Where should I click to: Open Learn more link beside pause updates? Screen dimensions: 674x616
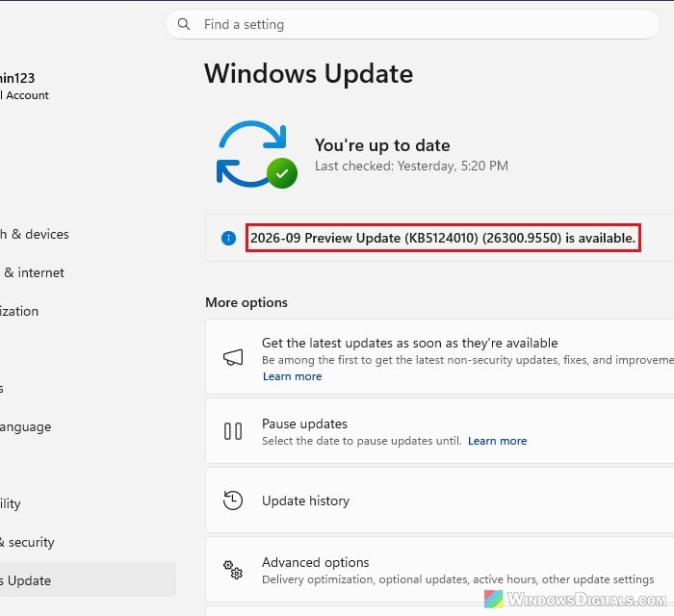pos(498,441)
